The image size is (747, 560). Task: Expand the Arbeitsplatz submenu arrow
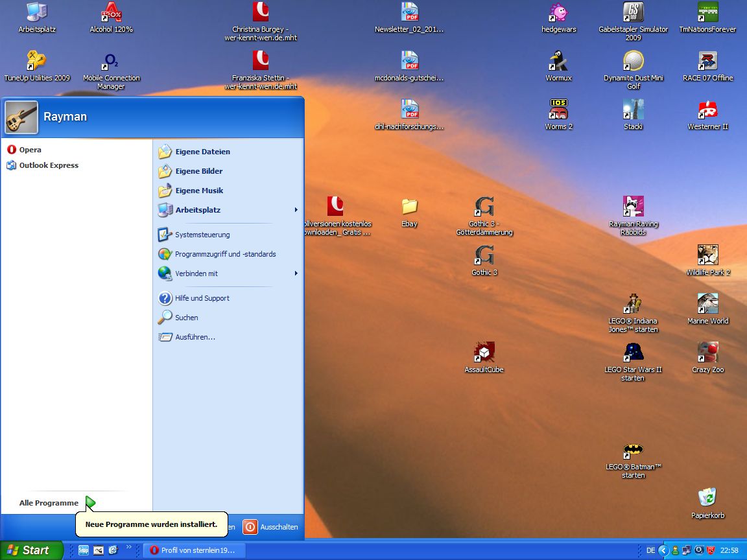pyautogui.click(x=296, y=210)
